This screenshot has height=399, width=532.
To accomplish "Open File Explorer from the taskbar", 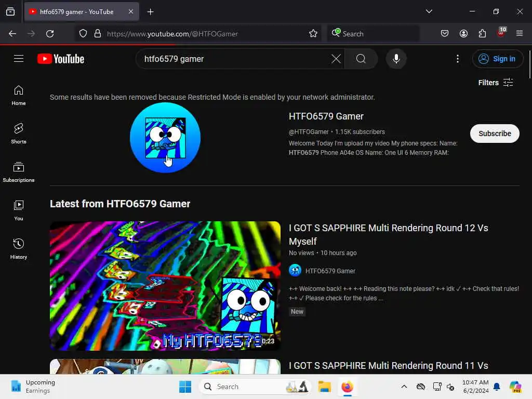I will pos(324,387).
